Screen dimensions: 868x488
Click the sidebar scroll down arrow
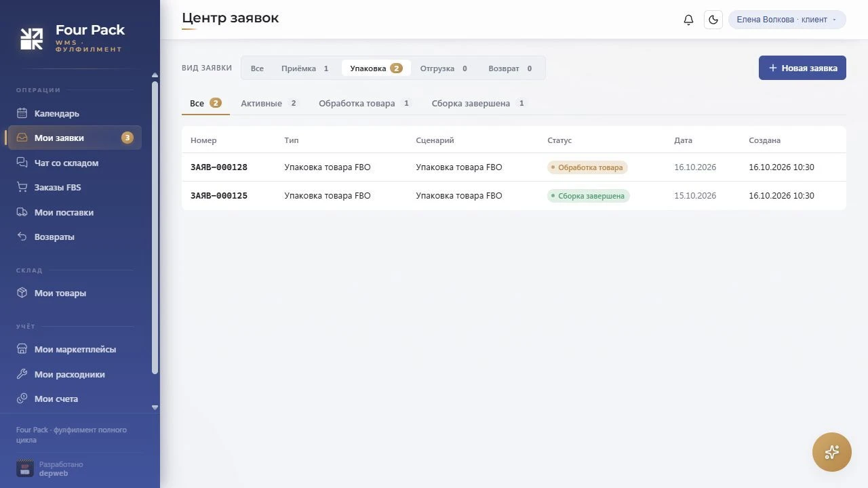155,407
